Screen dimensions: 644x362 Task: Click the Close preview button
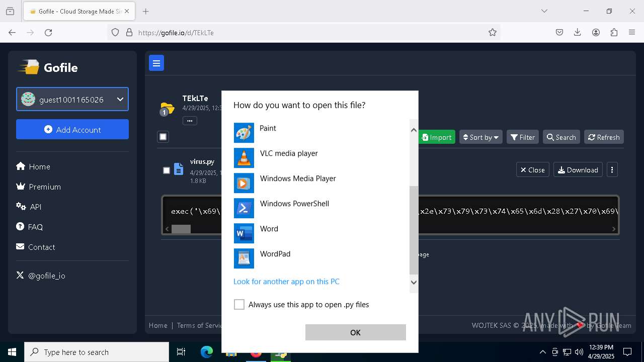pos(532,170)
